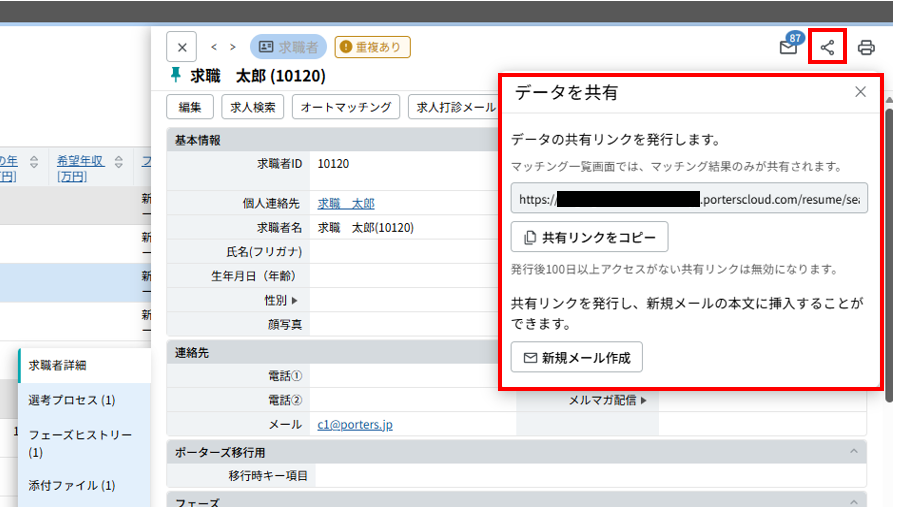Open the mail icon with the 87 badge
This screenshot has height=507, width=908.
coord(789,47)
